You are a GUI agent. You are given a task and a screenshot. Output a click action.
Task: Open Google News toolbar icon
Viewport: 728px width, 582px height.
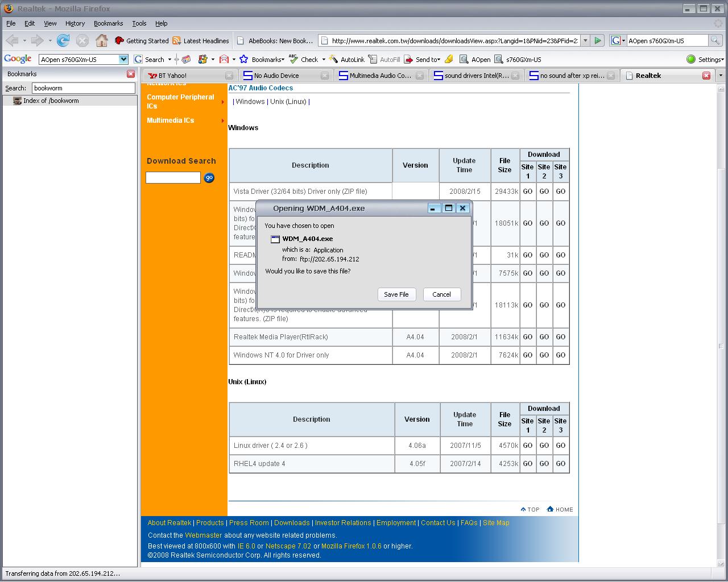[186, 59]
